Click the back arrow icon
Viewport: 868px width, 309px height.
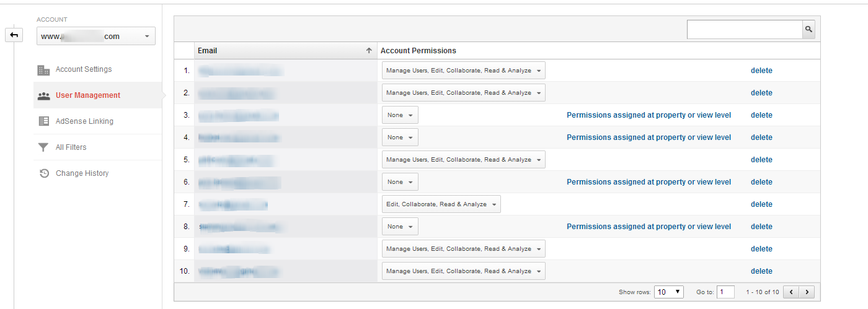[14, 35]
